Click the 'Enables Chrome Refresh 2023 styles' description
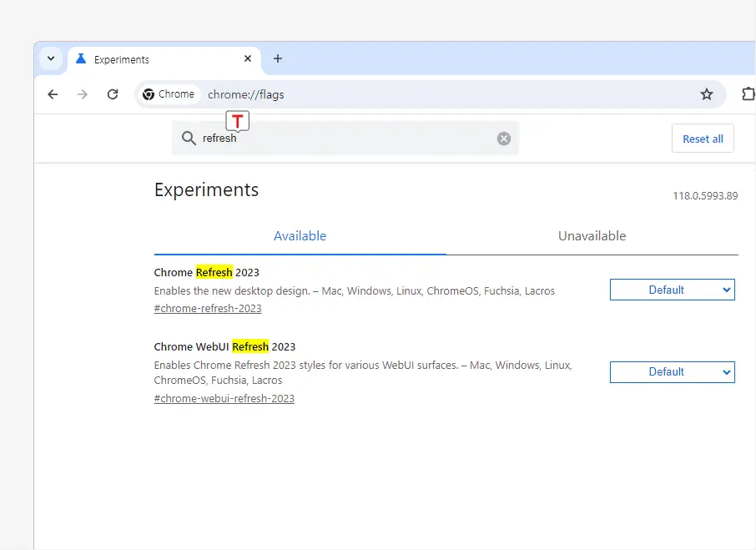Screen dimensions: 756x550 click(363, 372)
